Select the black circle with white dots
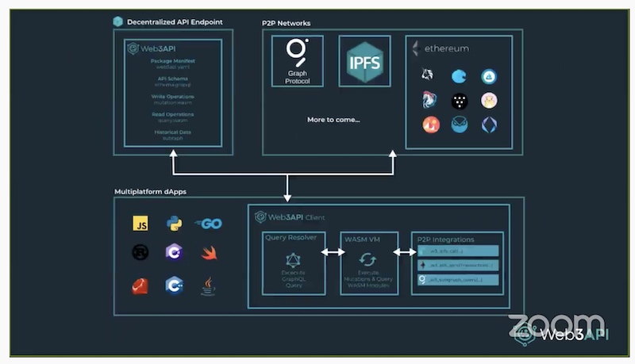Screen dimensions: 635x364 (x=460, y=102)
